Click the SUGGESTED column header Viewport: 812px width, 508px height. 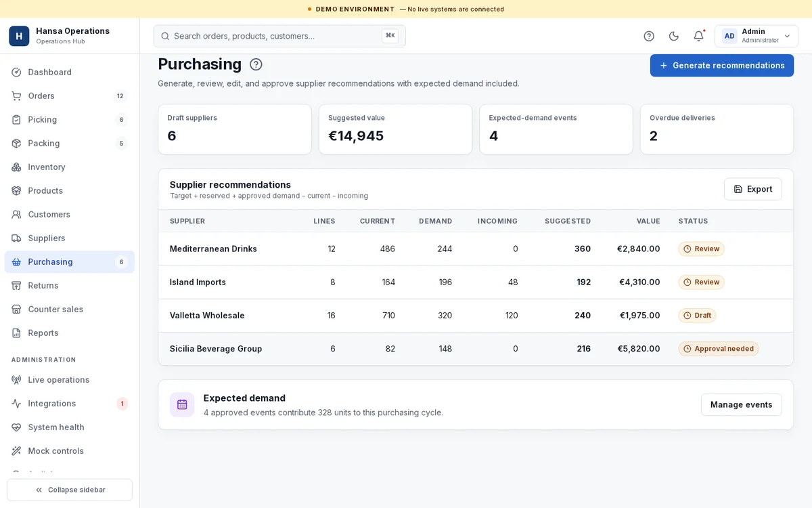568,221
